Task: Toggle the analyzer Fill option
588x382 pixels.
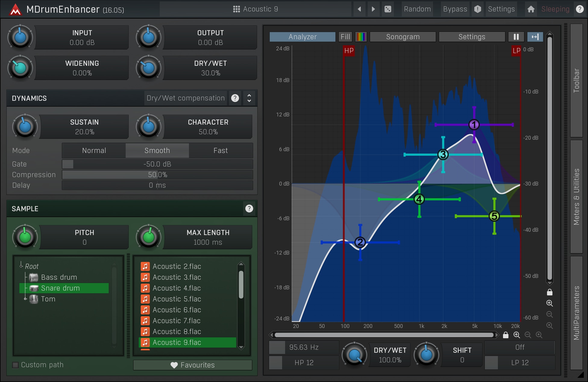Action: click(x=345, y=37)
